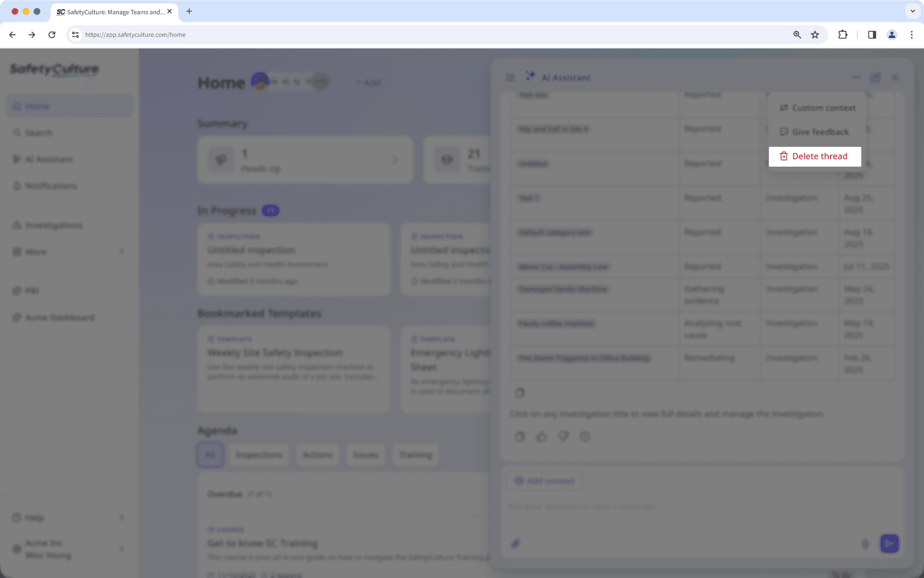Open the Investigations section

53,225
